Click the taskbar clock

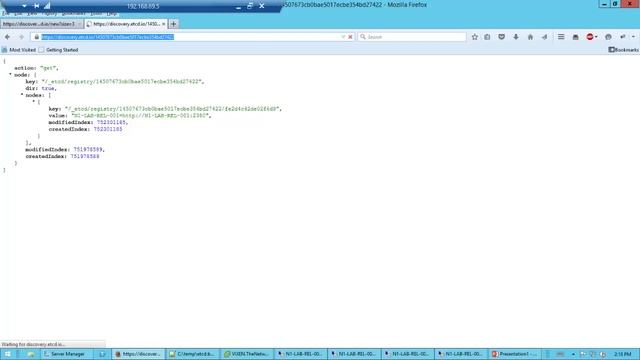pos(622,354)
